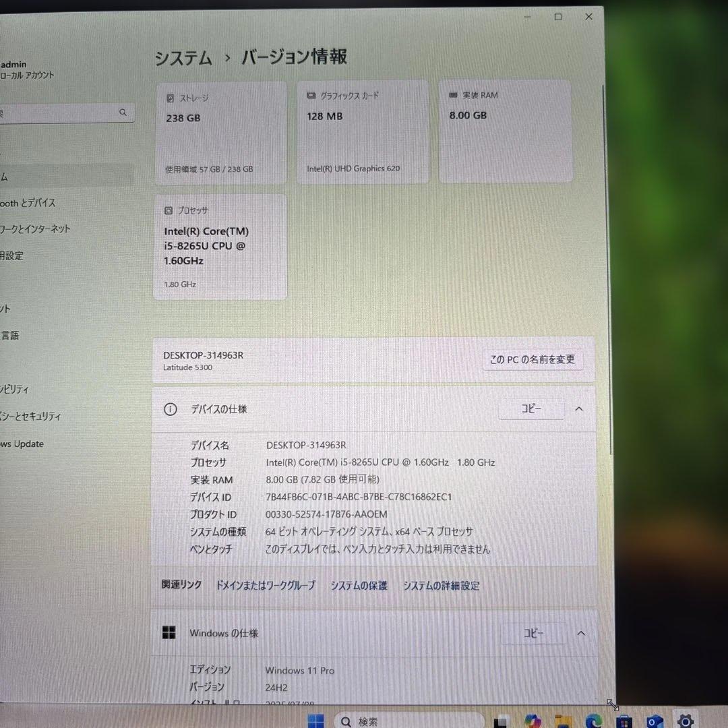
Task: Open Settings gear in the taskbar
Action: click(685, 721)
